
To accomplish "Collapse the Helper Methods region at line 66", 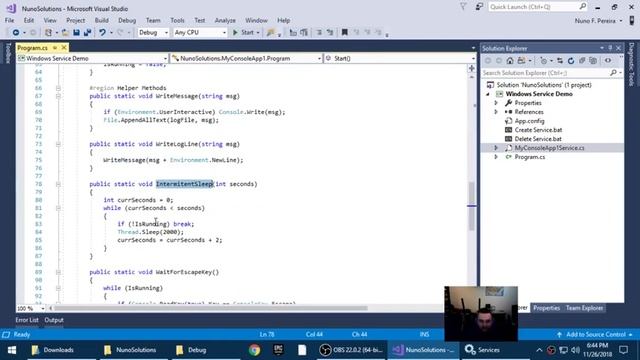I will 58,88.
